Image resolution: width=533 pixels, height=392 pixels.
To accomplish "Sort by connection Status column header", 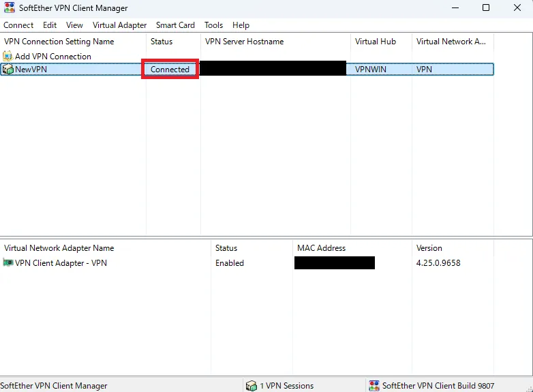I will click(173, 42).
